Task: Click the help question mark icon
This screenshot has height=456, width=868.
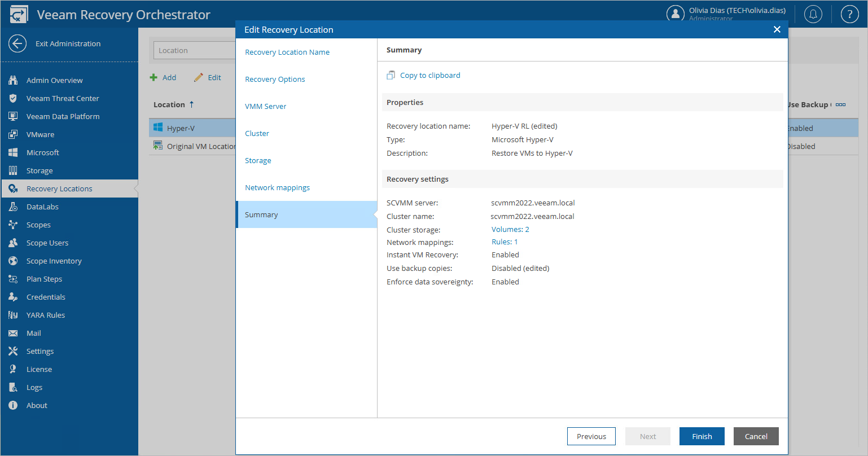Action: point(849,15)
